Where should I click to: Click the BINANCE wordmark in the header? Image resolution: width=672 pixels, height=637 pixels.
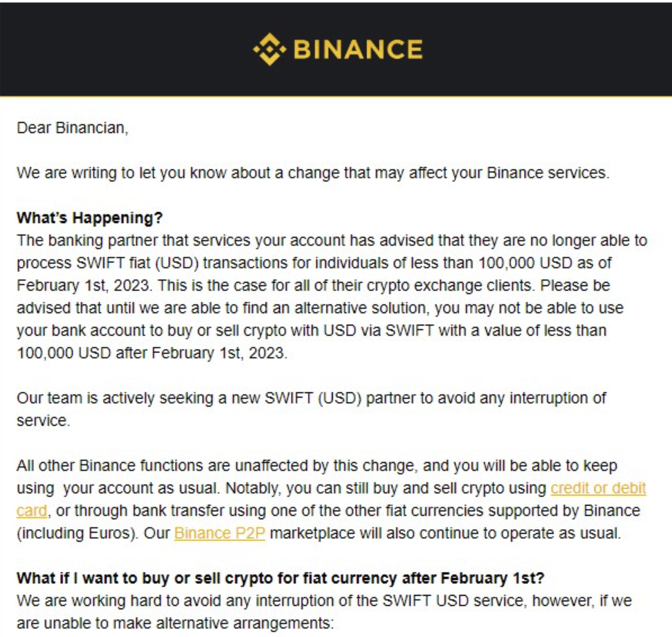(358, 49)
